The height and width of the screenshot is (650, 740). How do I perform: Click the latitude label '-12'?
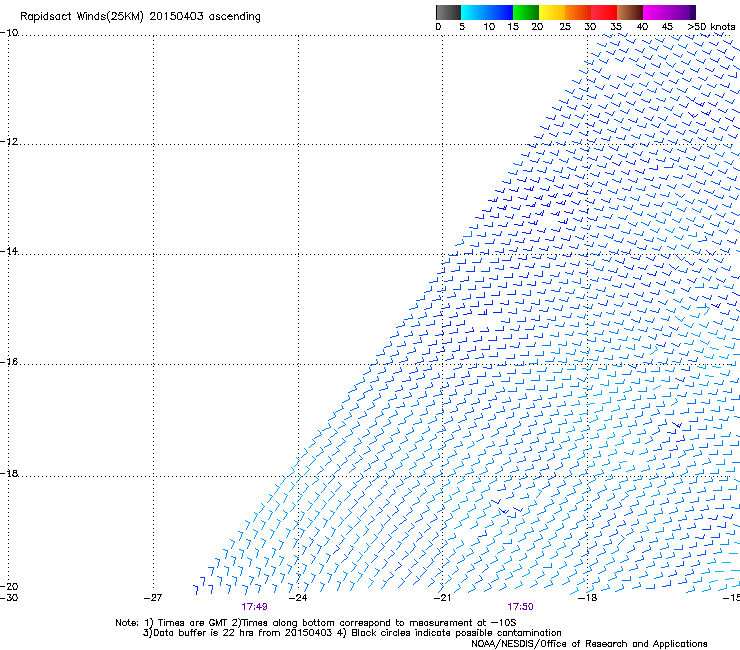(x=9, y=142)
